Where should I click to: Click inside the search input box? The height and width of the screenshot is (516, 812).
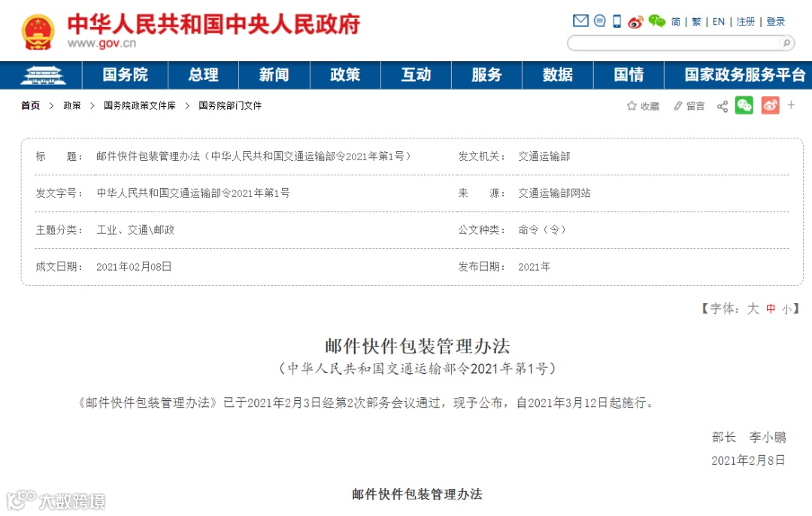[673, 43]
